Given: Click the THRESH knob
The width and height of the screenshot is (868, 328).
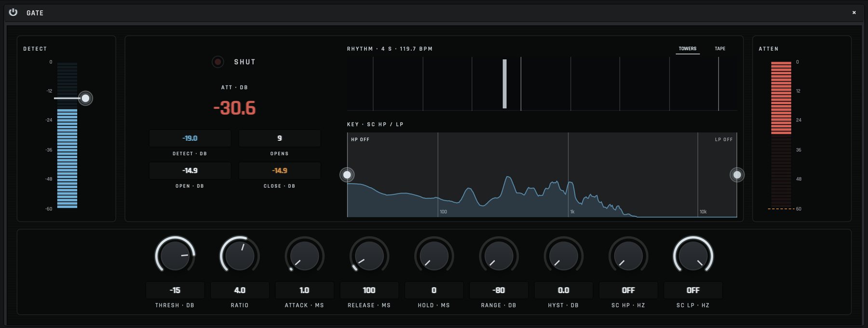Looking at the screenshot, I should 175,256.
